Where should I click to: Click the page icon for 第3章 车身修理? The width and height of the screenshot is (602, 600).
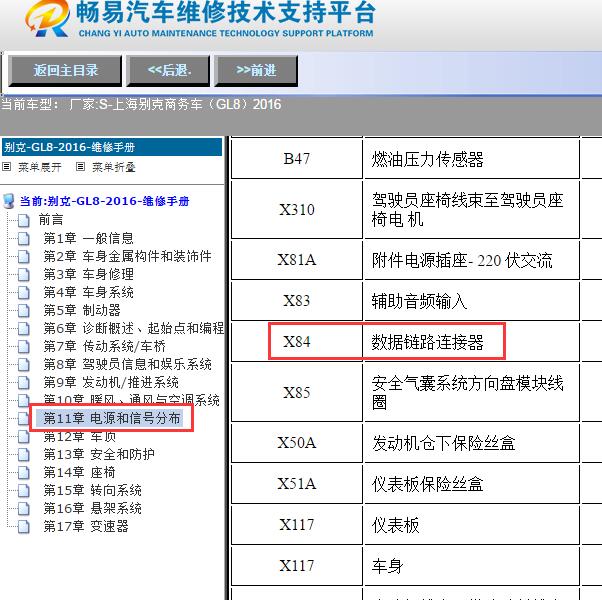[23, 274]
